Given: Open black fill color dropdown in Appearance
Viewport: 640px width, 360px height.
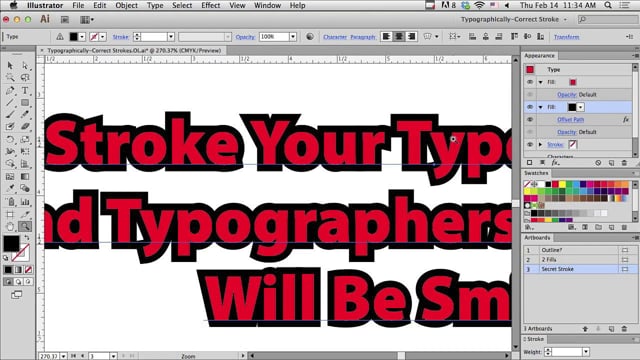Looking at the screenshot, I should [580, 107].
